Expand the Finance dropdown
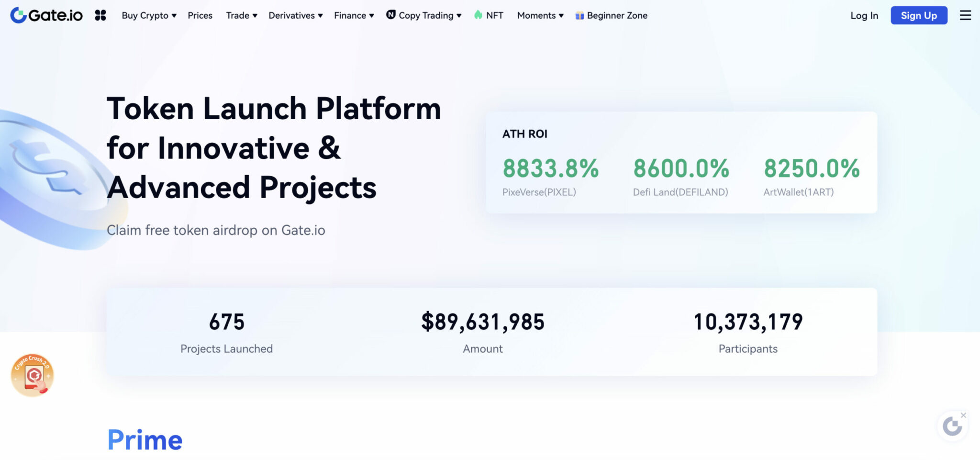Image resolution: width=980 pixels, height=460 pixels. 354,15
